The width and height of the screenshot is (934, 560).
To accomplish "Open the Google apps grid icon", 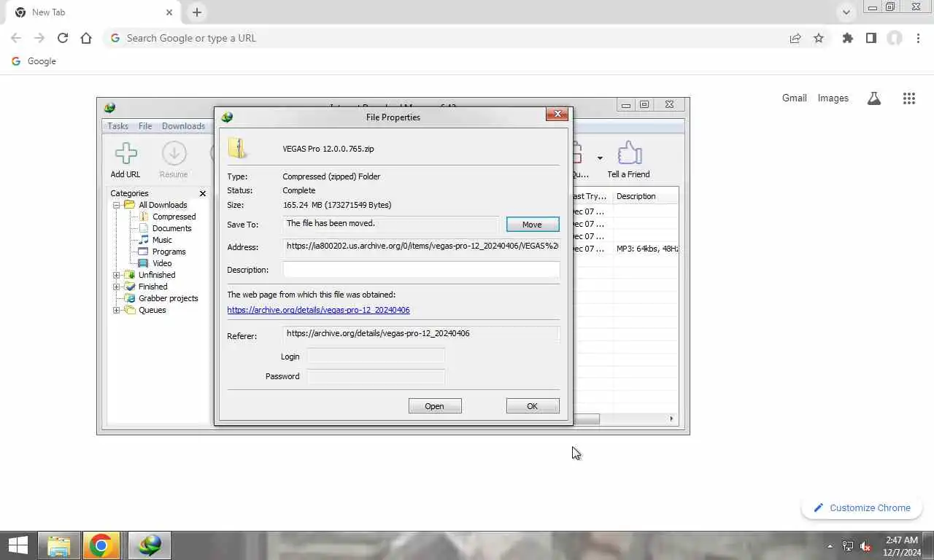I will (909, 98).
